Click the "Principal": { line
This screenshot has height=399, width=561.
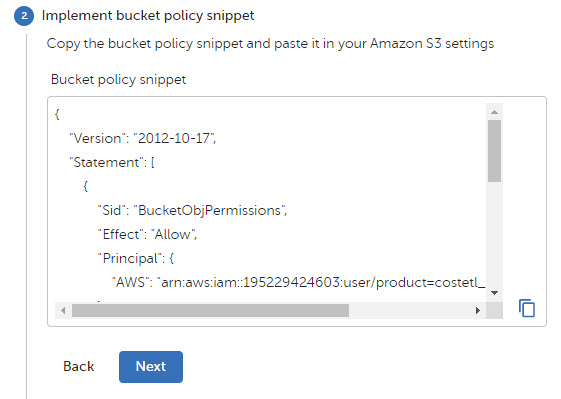[136, 258]
